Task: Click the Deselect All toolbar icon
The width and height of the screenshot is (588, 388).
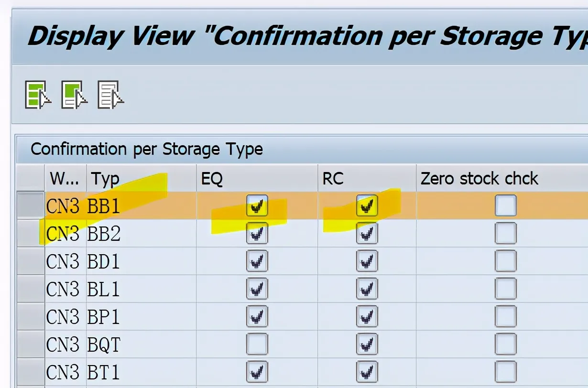Action: coord(110,95)
